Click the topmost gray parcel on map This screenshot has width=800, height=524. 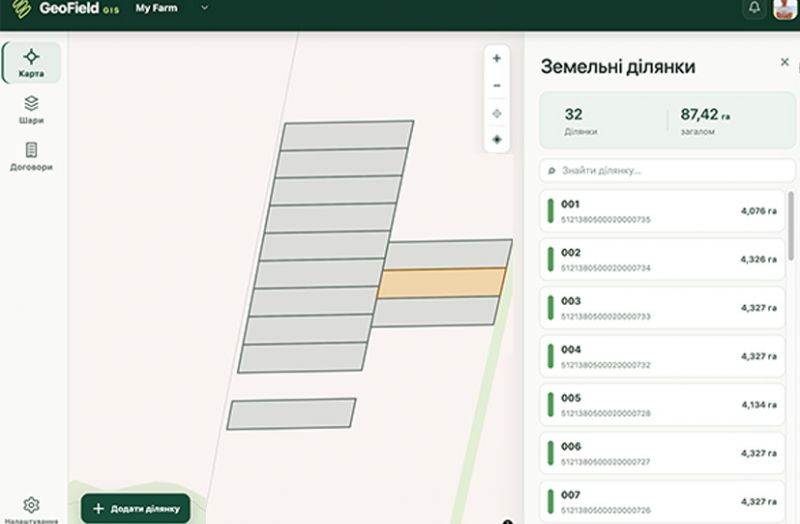[x=347, y=135]
